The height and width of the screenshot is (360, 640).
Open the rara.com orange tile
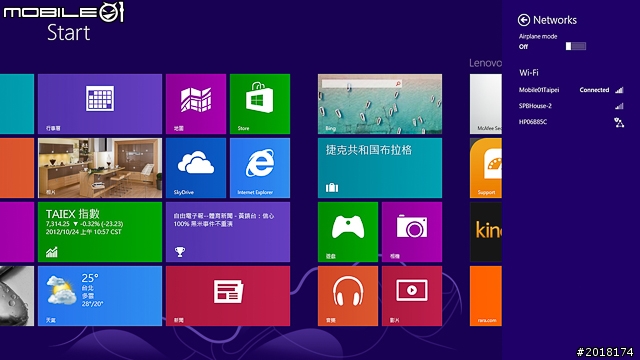pyautogui.click(x=486, y=296)
